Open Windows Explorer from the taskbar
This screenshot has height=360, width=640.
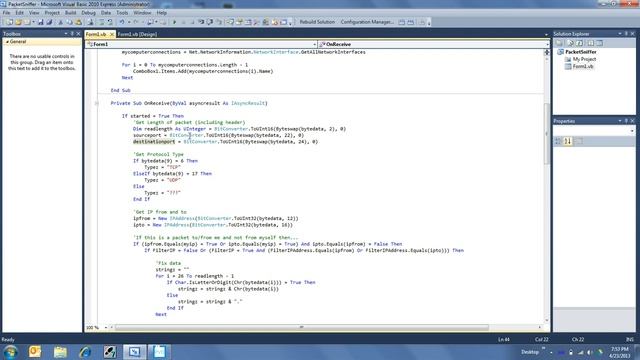60,351
